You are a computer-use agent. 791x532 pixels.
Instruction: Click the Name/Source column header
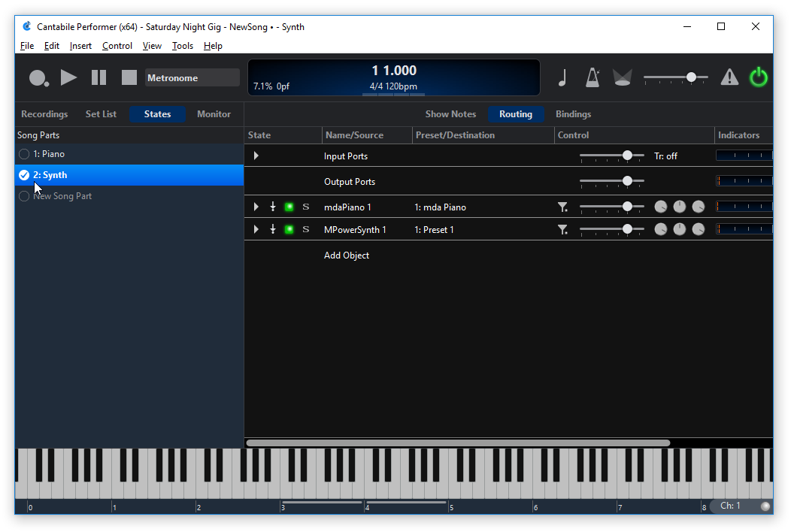367,135
